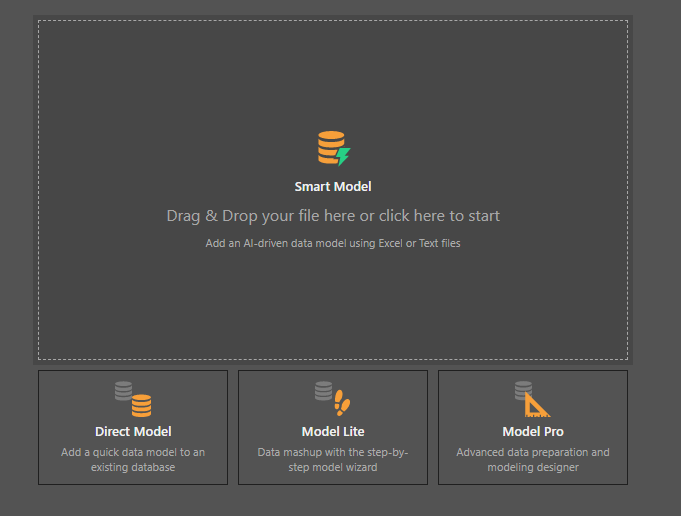Click 'Advanced data preparation' description
Screen dimensions: 681x516
[x=533, y=460]
